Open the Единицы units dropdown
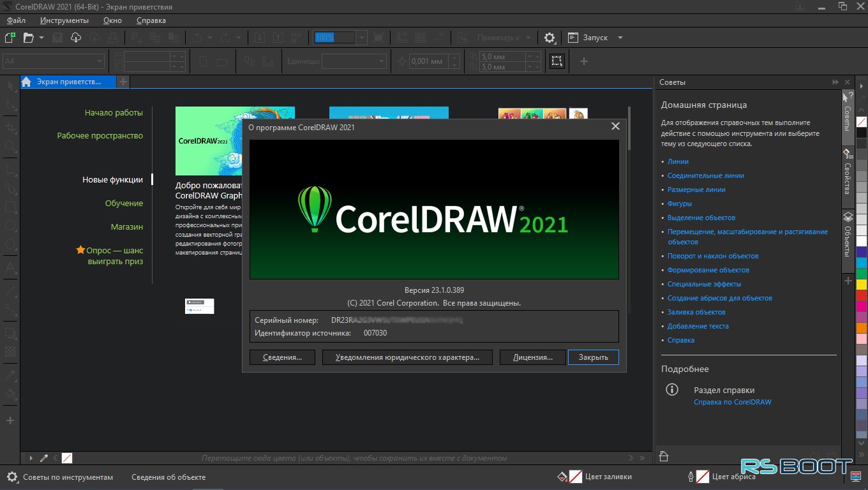Image resolution: width=868 pixels, height=490 pixels. click(x=382, y=61)
